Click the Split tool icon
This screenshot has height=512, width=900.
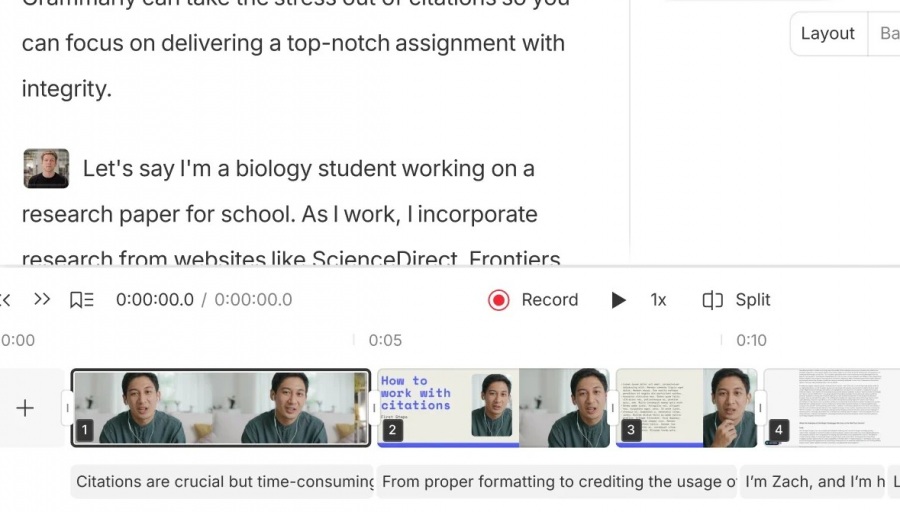pyautogui.click(x=712, y=300)
